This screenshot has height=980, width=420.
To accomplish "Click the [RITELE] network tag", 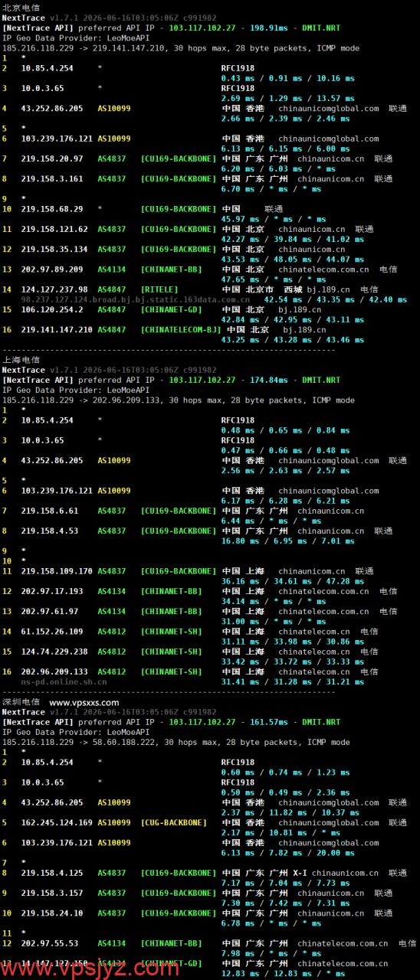I will click(159, 290).
